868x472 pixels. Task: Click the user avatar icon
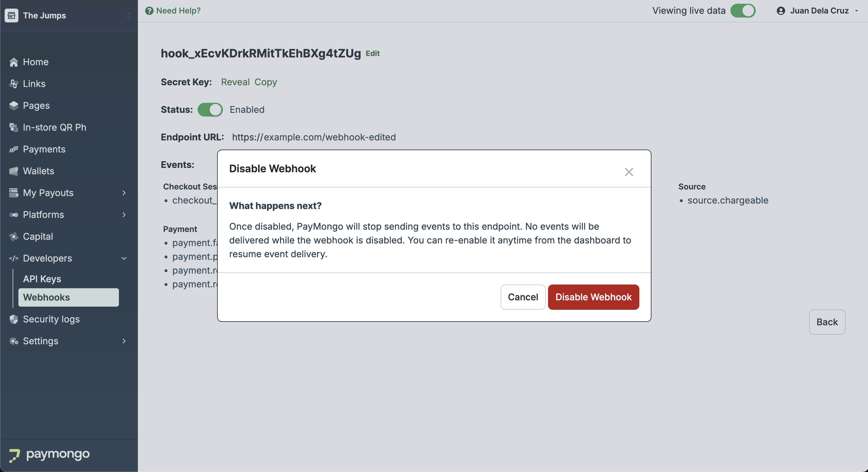pyautogui.click(x=781, y=11)
